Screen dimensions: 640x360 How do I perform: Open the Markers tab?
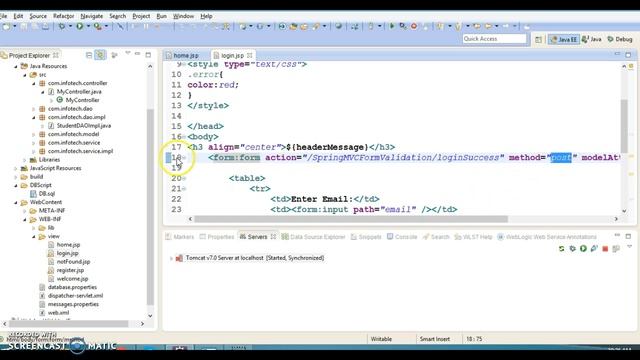[x=180, y=237]
